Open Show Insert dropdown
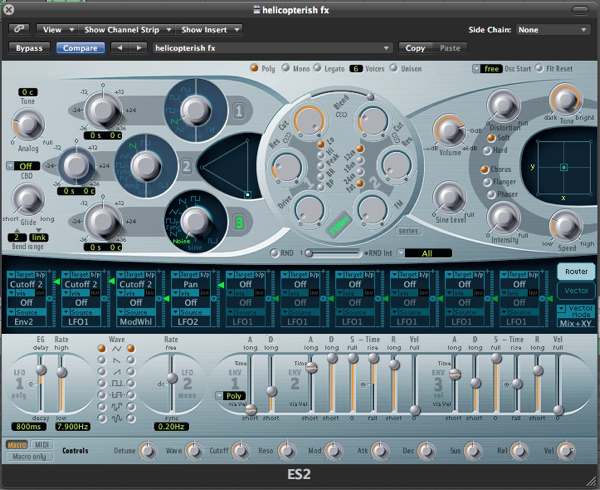The height and width of the screenshot is (490, 600). coord(209,29)
